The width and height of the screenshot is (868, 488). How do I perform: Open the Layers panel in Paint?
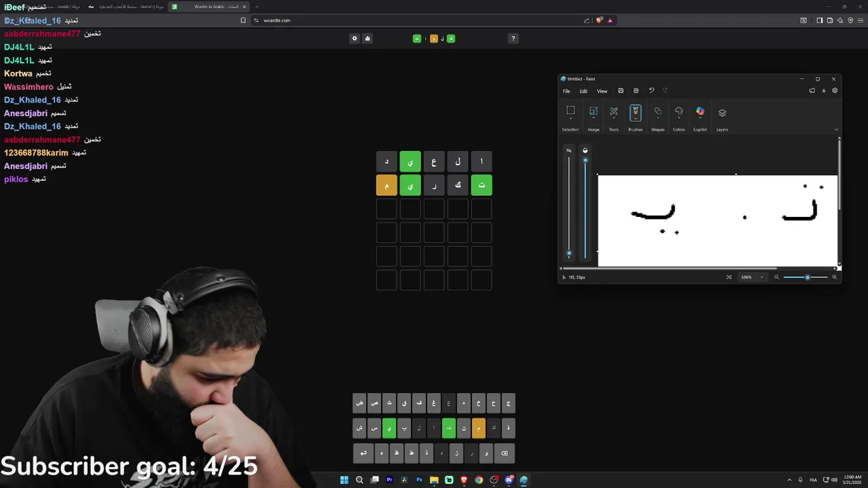click(722, 113)
